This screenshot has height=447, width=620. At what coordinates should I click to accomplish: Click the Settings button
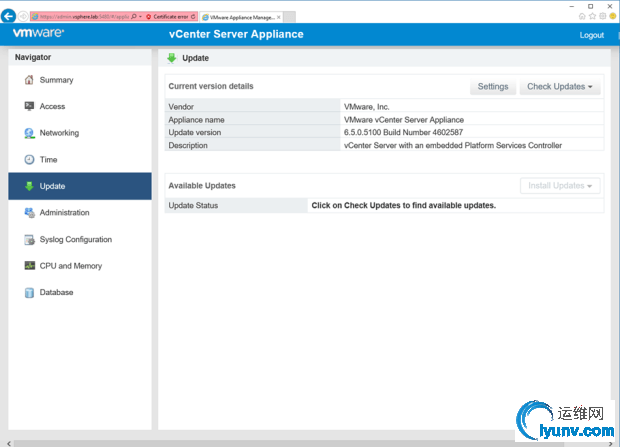point(493,87)
